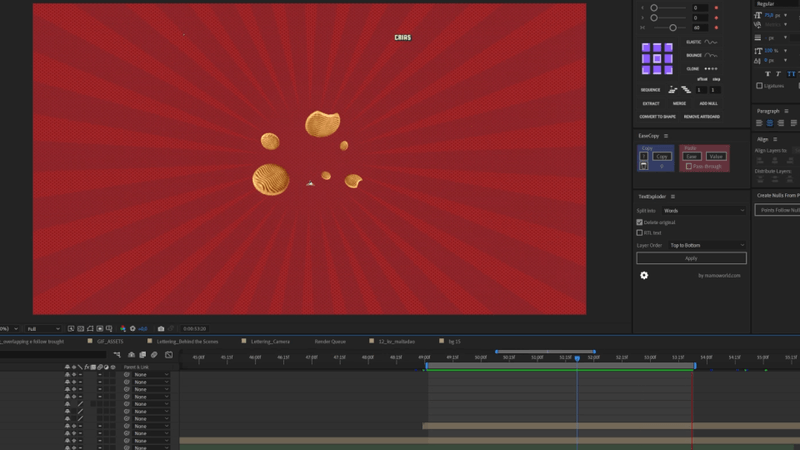This screenshot has height=450, width=800.
Task: Switch to the 12_kv_malladao tab
Action: pyautogui.click(x=396, y=341)
